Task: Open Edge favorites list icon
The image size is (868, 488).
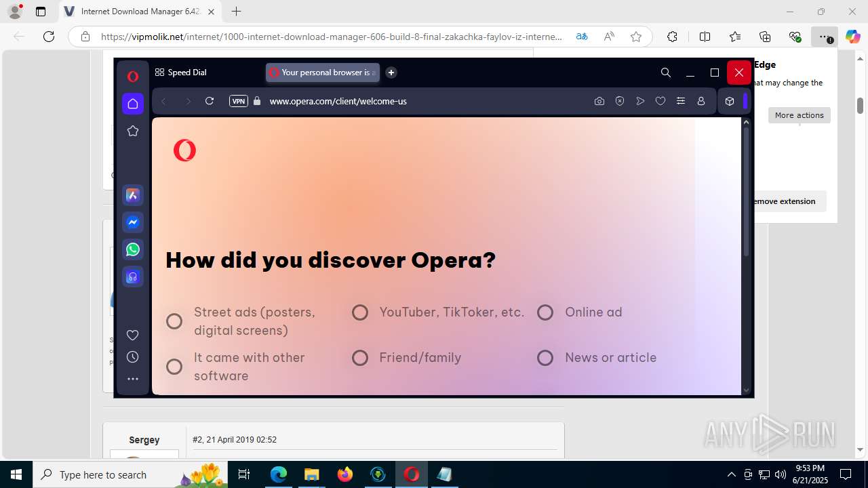Action: click(x=735, y=37)
